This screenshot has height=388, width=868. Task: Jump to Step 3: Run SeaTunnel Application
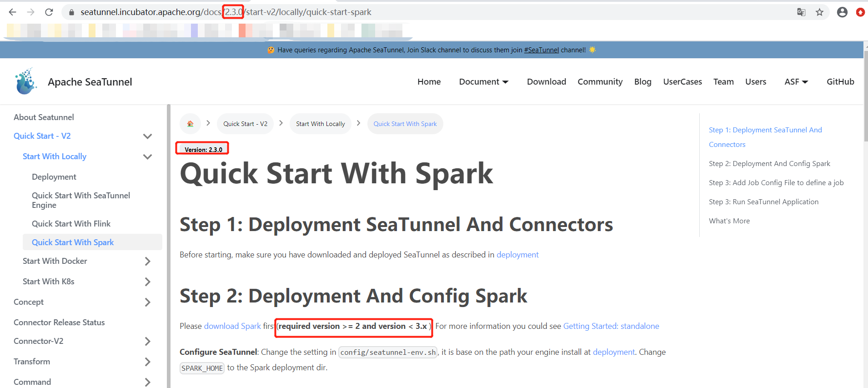tap(763, 202)
